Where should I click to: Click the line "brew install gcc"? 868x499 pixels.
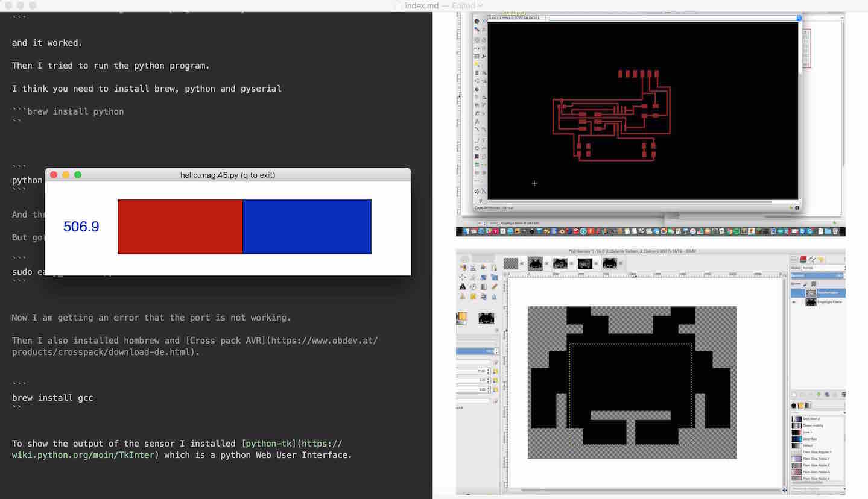[x=52, y=398]
